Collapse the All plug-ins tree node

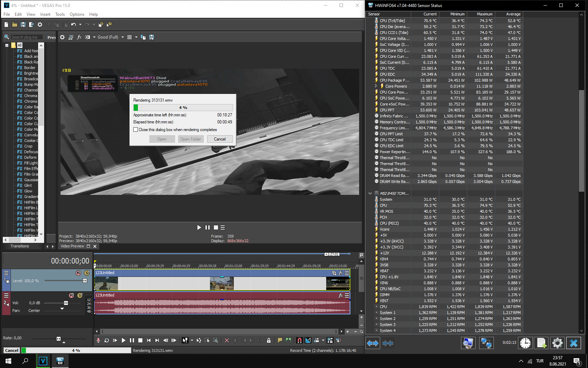[7, 45]
